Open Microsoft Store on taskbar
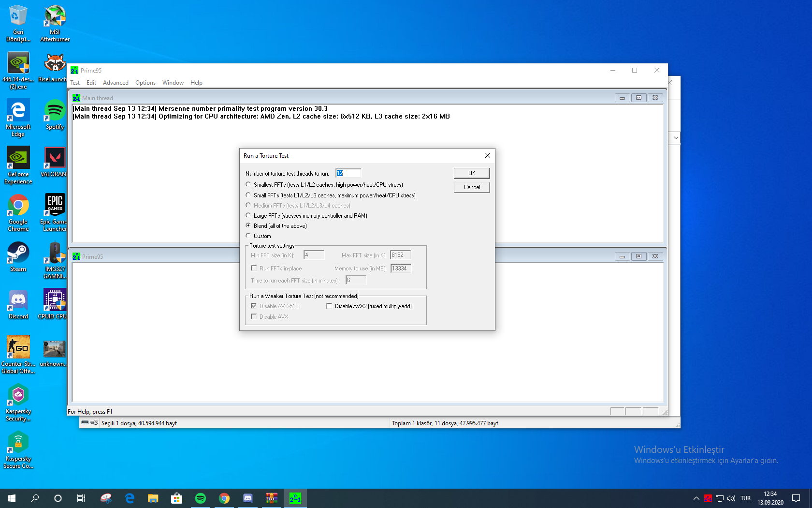The width and height of the screenshot is (812, 508). pos(177,498)
